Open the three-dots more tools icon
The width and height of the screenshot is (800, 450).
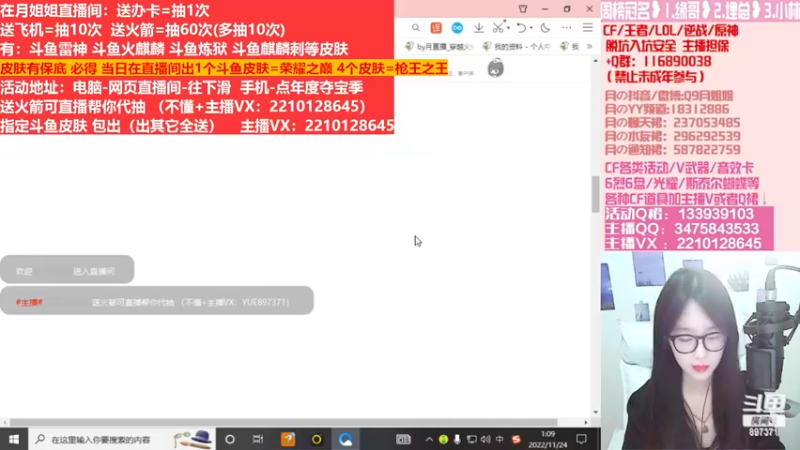pyautogui.click(x=566, y=28)
